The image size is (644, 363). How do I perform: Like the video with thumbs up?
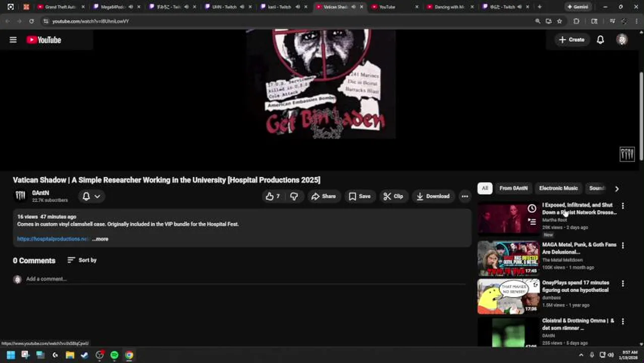273,196
